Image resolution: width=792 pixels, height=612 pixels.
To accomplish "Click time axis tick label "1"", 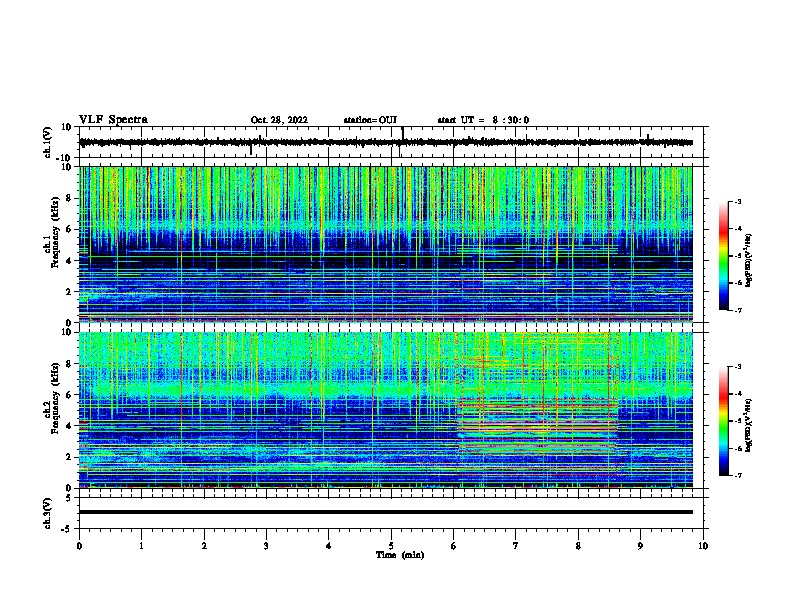I will [x=141, y=546].
